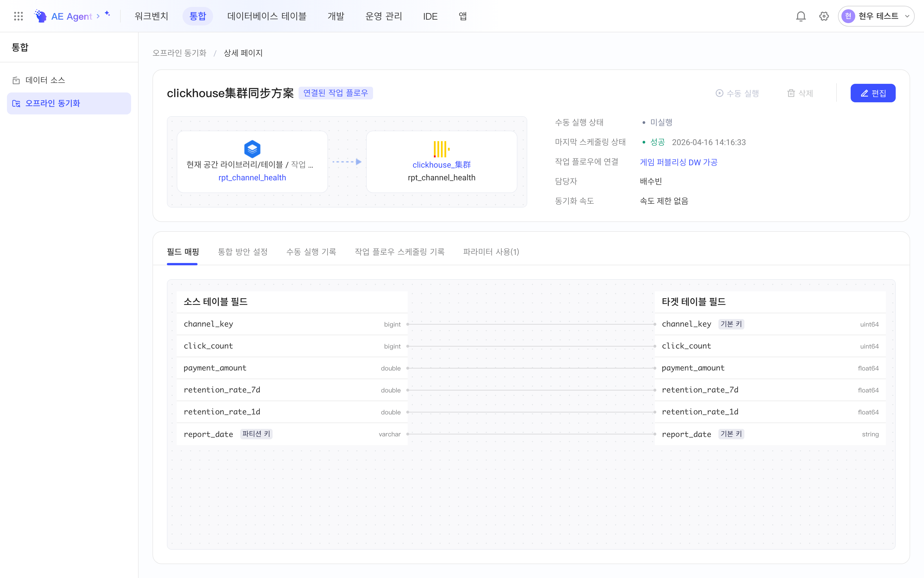Open the clickhouse_集群 data source link
The width and height of the screenshot is (924, 578).
[441, 165]
